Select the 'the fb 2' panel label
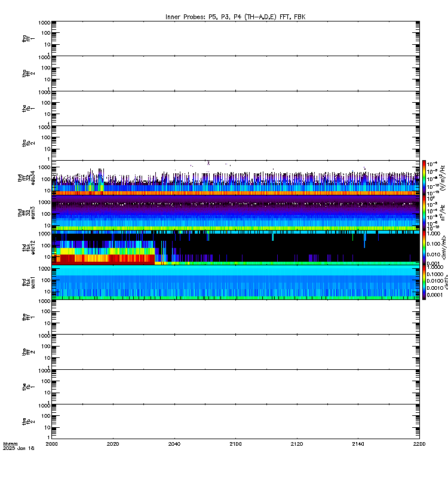448x478 pixels. (x=28, y=422)
